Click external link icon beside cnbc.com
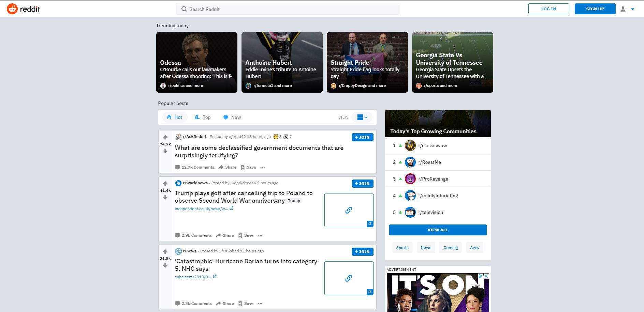The width and height of the screenshot is (644, 312). coord(215,277)
